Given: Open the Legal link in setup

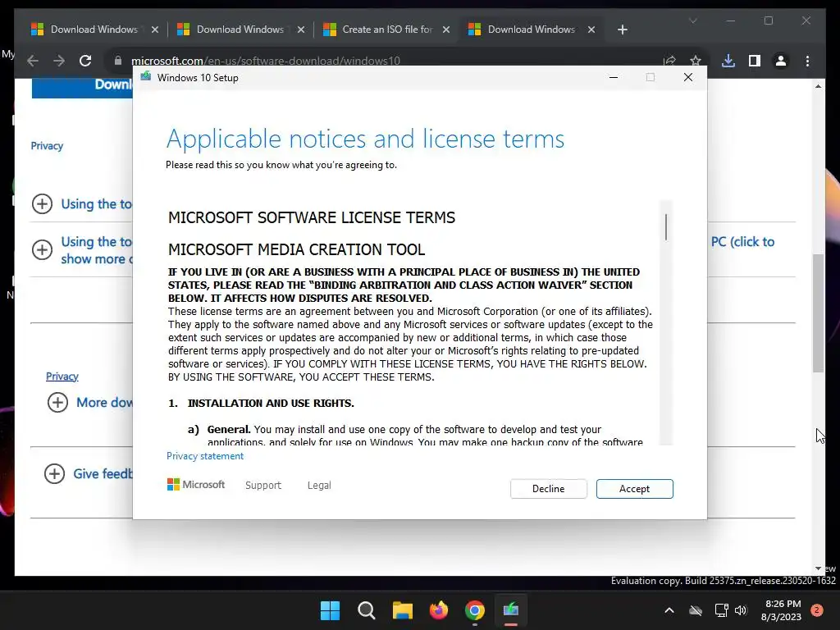Looking at the screenshot, I should pos(319,485).
